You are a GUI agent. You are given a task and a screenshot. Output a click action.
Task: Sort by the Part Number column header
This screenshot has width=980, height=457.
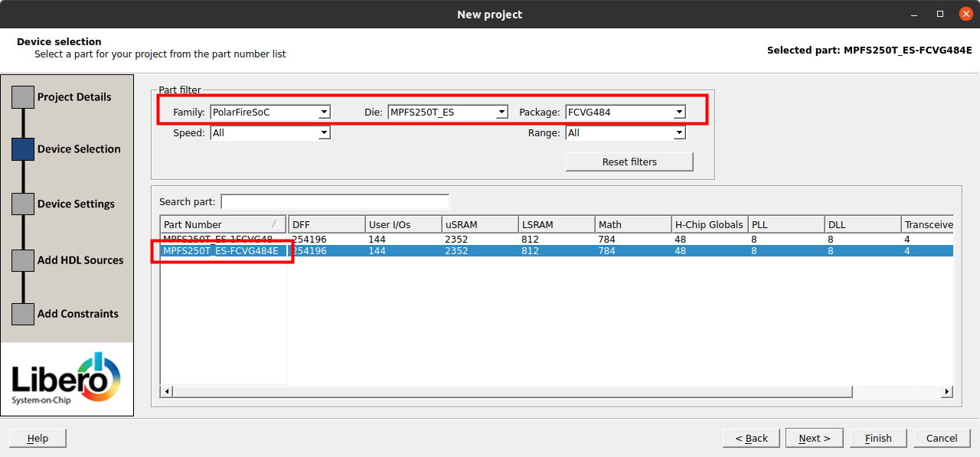pyautogui.click(x=224, y=224)
